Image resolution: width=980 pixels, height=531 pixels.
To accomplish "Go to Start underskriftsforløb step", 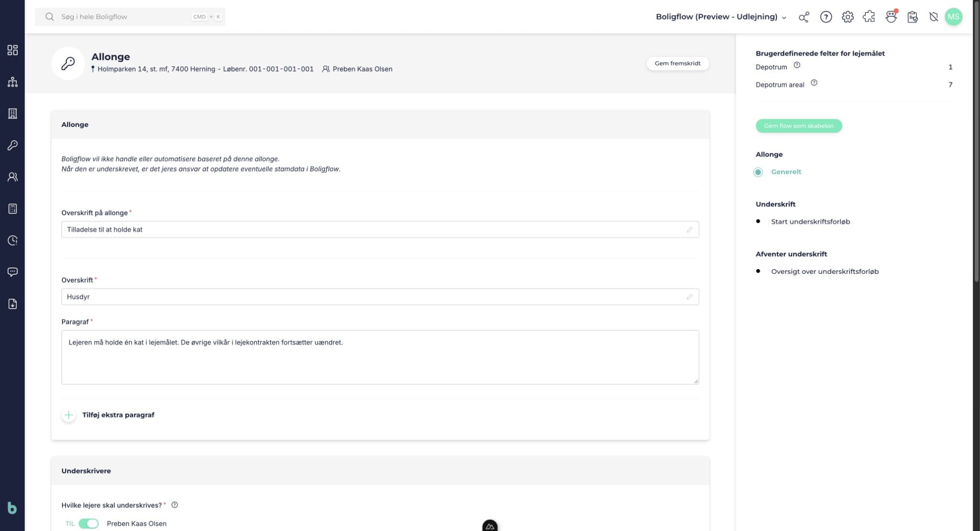I will pos(810,222).
